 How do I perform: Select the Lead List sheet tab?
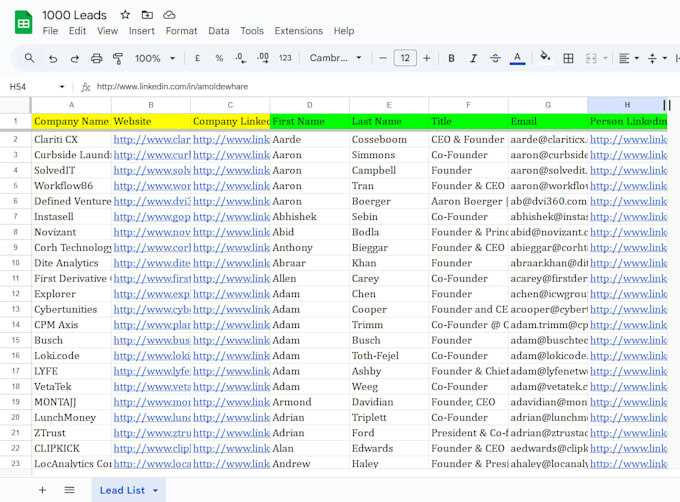(122, 490)
